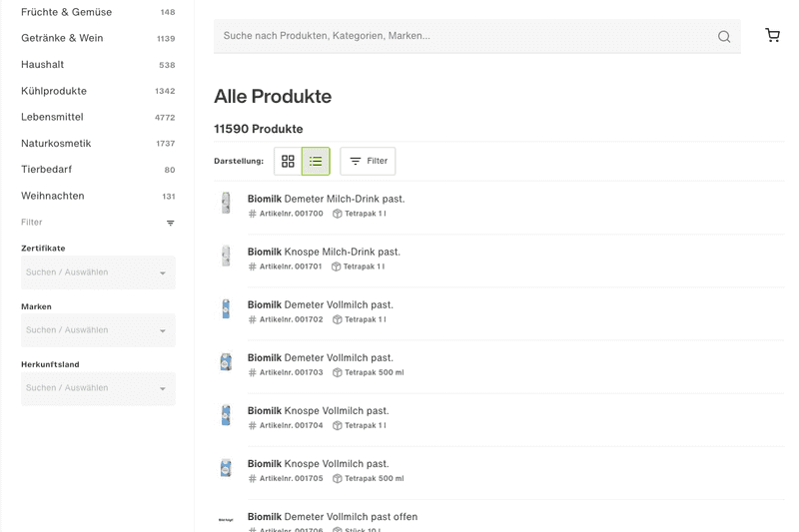Click Artikelnr. 001705 text
The image size is (799, 532).
coord(292,478)
